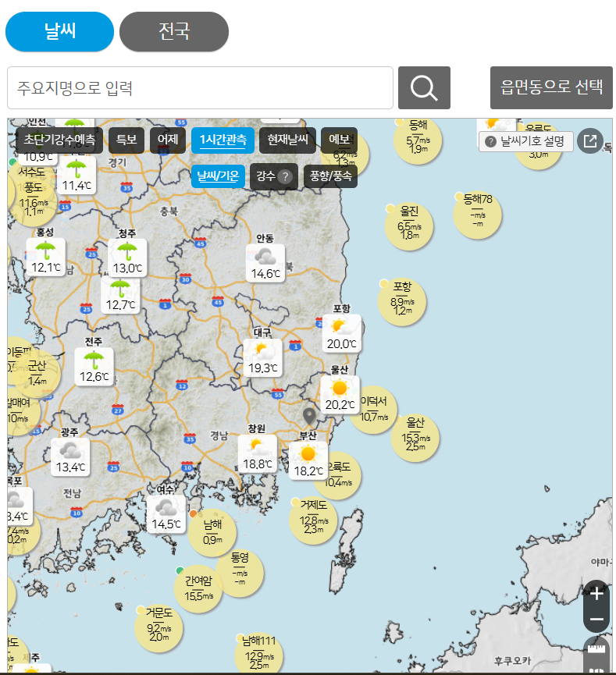Select the 여수 cloudy 14.5℃ card
This screenshot has height=675, width=616.
166,514
